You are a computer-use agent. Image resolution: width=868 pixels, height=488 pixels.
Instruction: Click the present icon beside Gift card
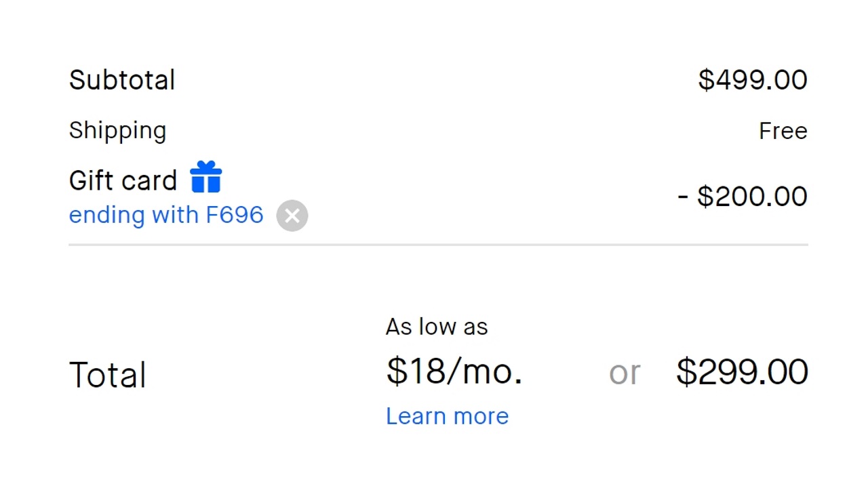pos(206,178)
